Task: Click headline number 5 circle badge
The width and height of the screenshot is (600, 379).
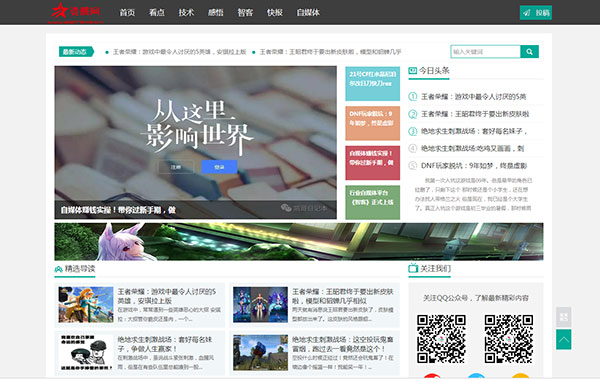Action: (412, 165)
